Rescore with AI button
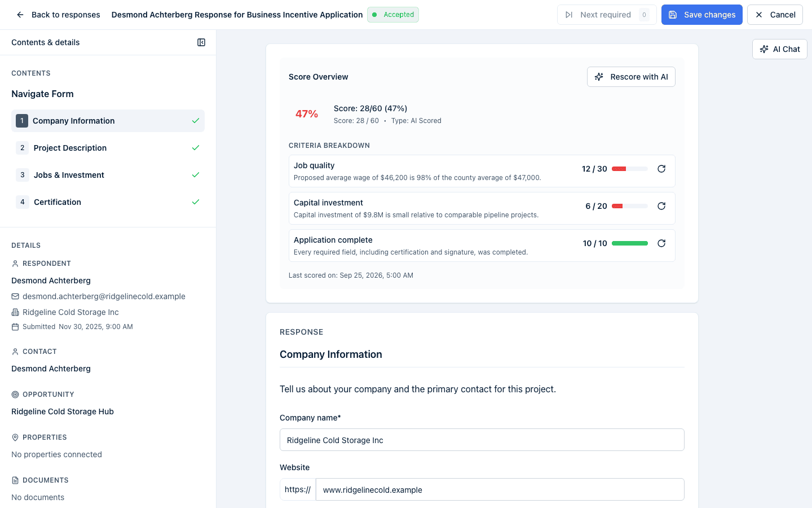 631,77
